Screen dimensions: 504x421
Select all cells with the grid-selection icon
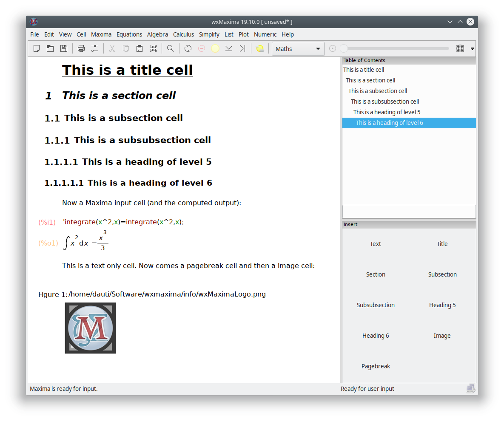point(153,48)
